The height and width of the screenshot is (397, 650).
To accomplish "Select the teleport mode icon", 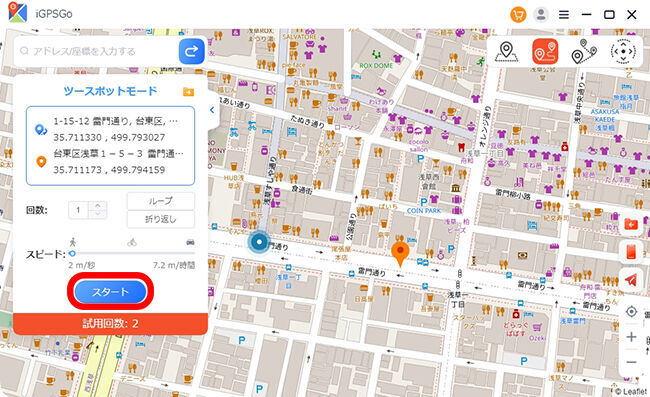I will (506, 52).
